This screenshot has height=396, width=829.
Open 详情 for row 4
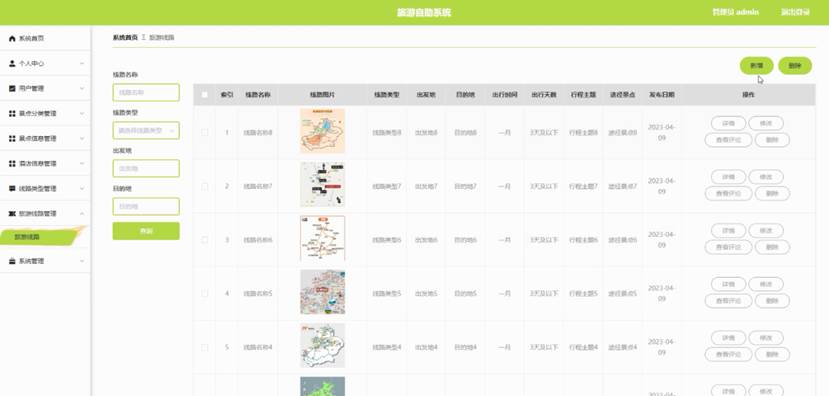(729, 284)
